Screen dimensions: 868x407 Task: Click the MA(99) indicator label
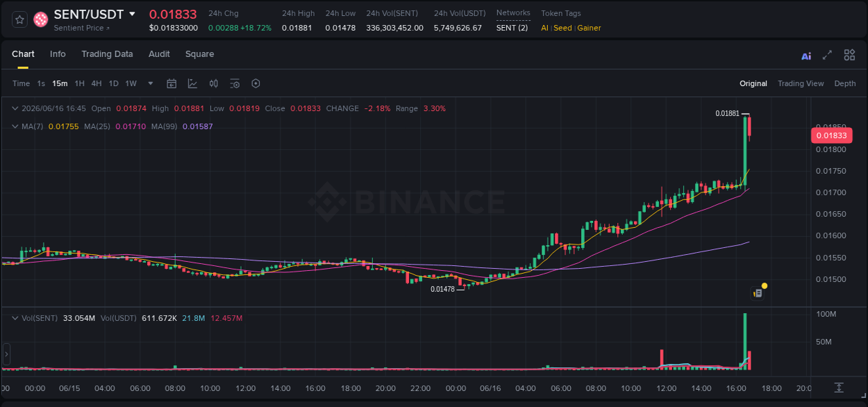click(164, 126)
